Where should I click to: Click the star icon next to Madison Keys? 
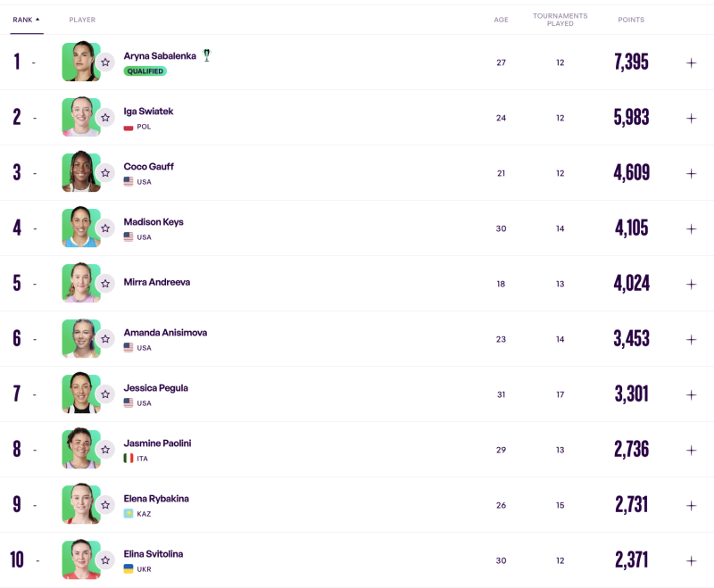click(105, 228)
